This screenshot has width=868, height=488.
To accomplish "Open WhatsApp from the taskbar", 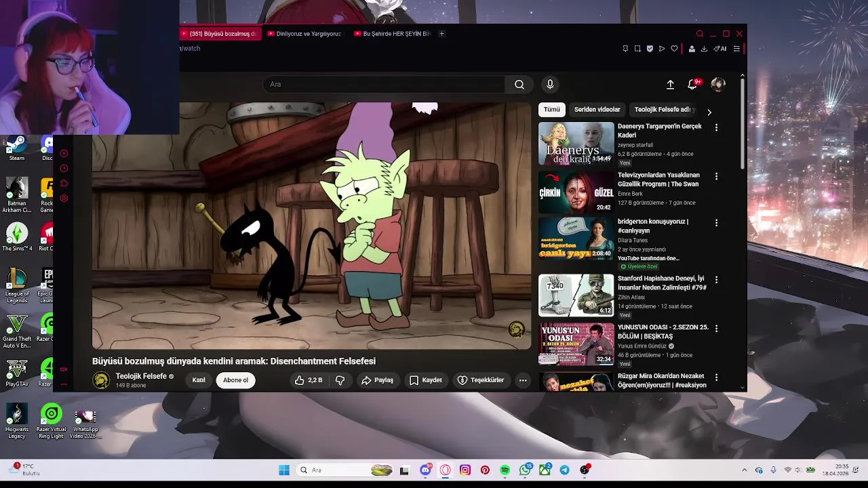I will coord(526,470).
